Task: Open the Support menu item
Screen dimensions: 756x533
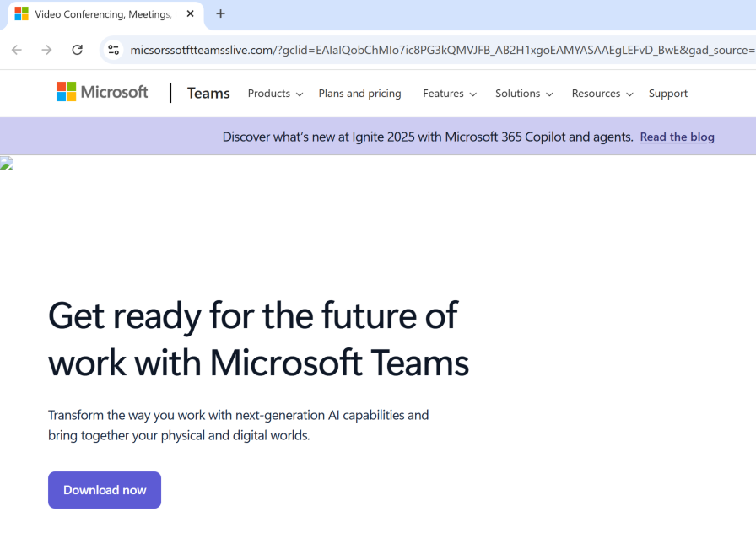Action: pyautogui.click(x=667, y=94)
